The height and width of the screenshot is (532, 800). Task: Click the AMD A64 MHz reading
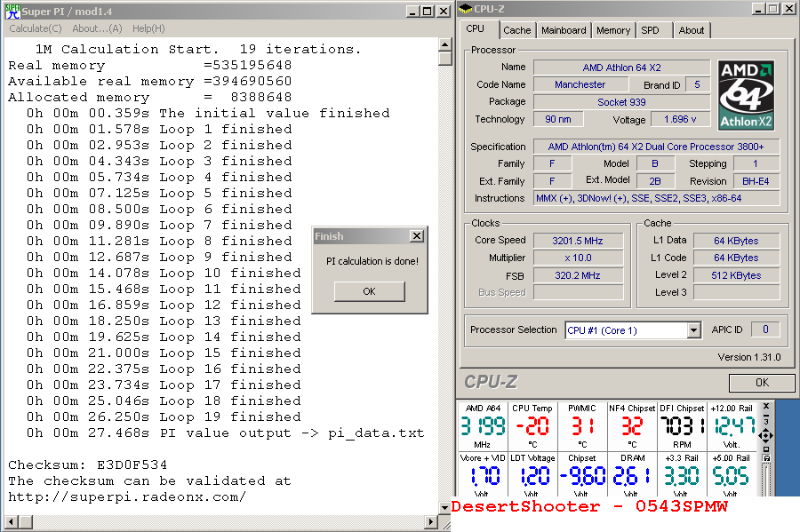click(x=483, y=426)
